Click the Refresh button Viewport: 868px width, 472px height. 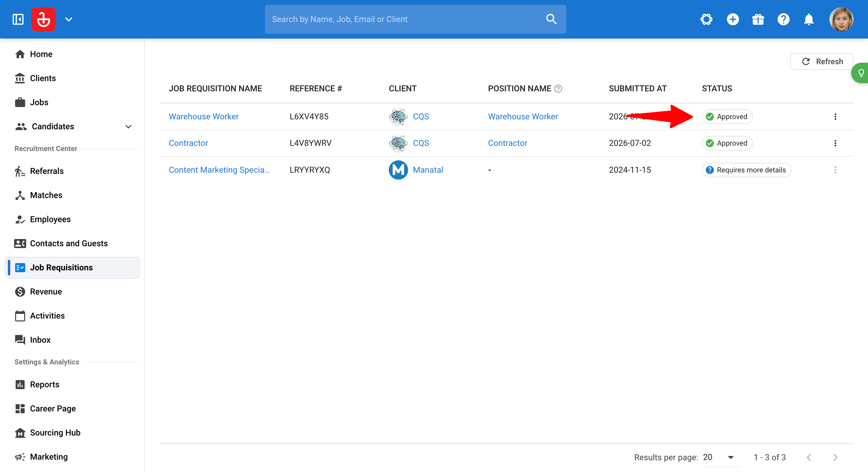pyautogui.click(x=822, y=61)
